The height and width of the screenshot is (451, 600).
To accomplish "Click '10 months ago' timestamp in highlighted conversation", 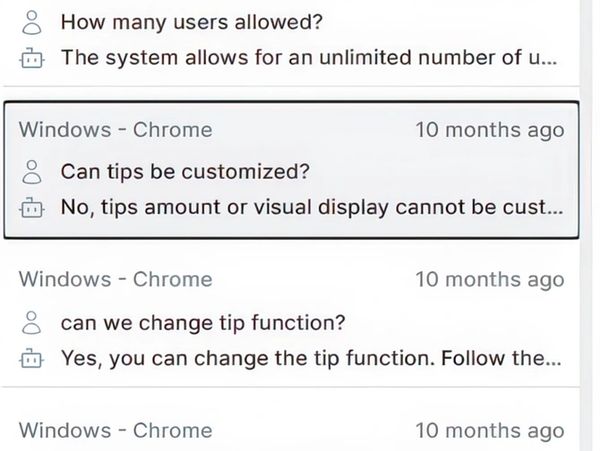I will pyautogui.click(x=489, y=130).
